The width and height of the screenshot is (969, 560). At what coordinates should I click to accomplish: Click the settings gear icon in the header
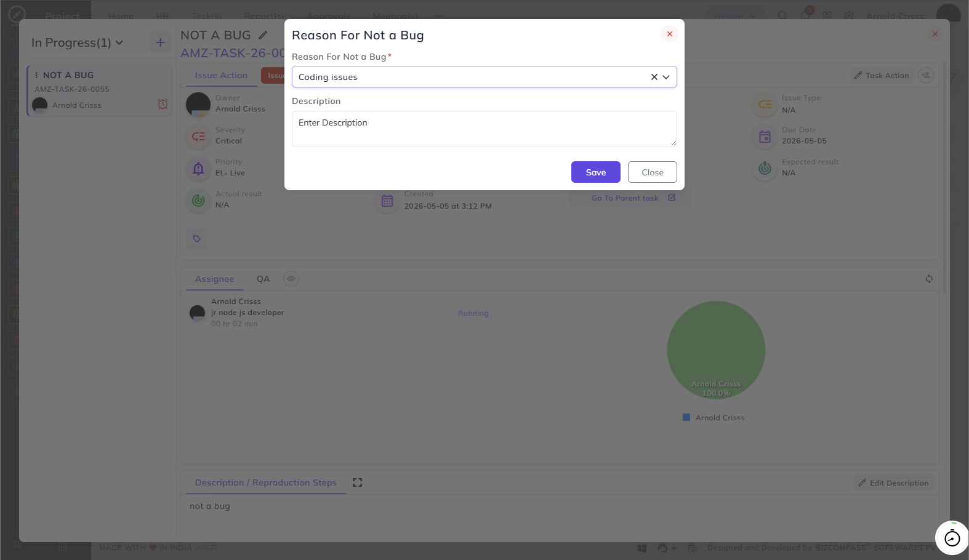pyautogui.click(x=849, y=15)
